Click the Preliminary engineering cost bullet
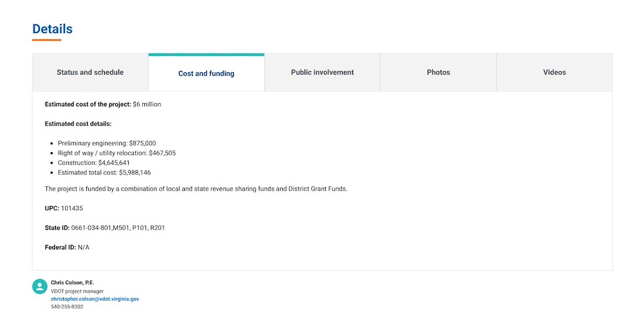The height and width of the screenshot is (319, 644). [x=107, y=143]
